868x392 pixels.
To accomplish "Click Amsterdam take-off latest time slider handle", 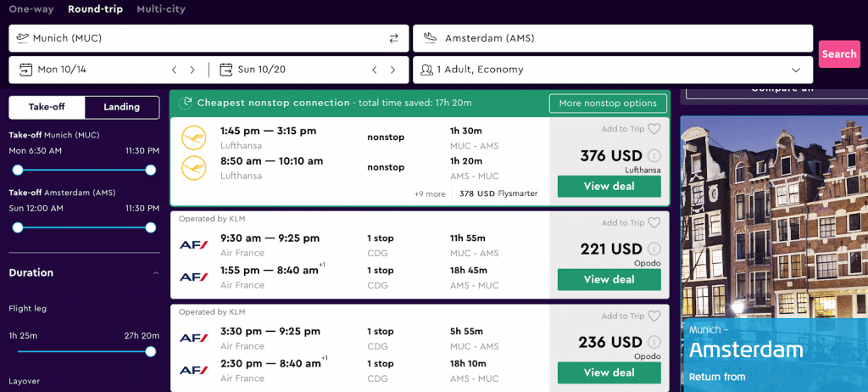I will 151,227.
